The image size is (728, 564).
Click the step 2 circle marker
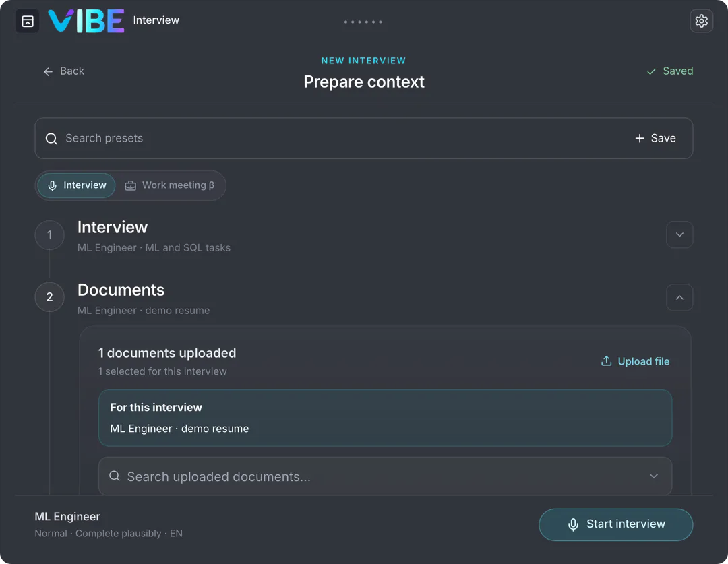[50, 297]
